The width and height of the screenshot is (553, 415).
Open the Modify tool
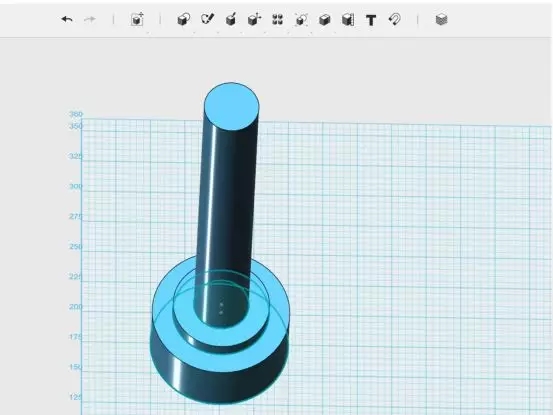coord(254,19)
